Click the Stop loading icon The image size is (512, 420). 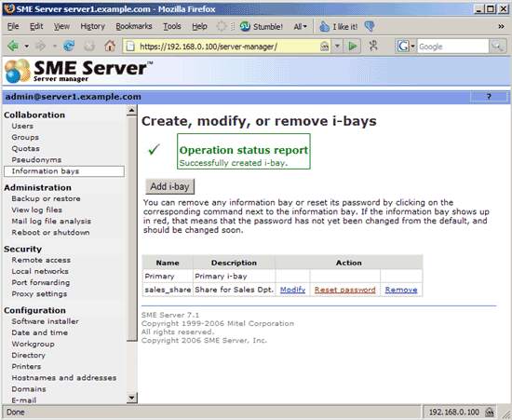click(x=89, y=46)
